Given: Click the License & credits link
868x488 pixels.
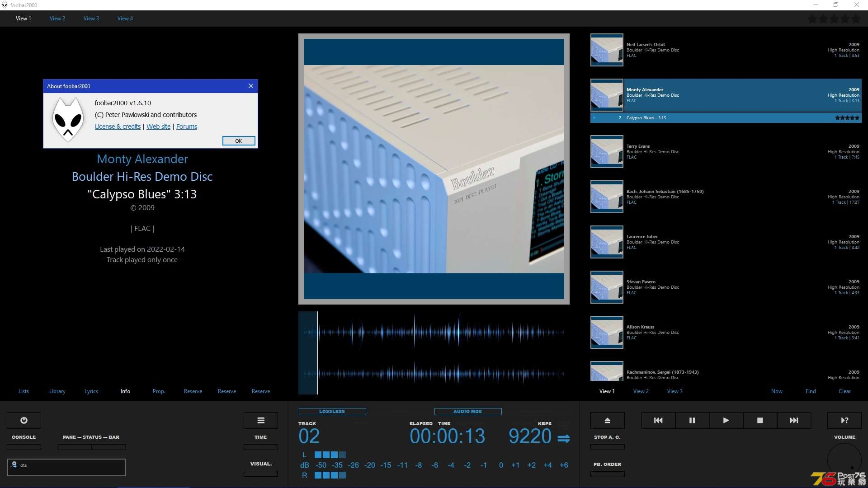Looking at the screenshot, I should point(118,127).
